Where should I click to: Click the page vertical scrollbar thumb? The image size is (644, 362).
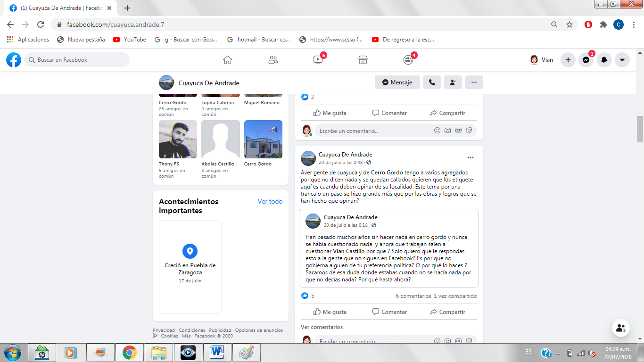tap(640, 129)
